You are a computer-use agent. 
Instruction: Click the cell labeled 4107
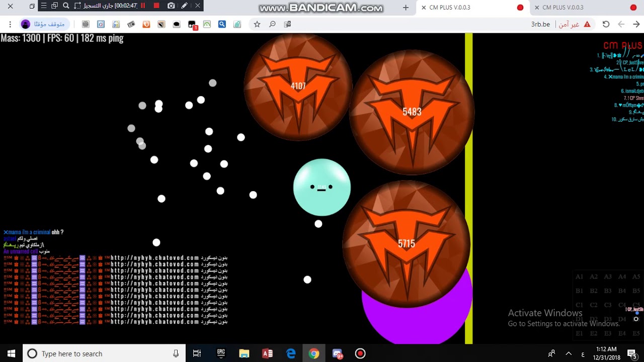click(x=298, y=86)
